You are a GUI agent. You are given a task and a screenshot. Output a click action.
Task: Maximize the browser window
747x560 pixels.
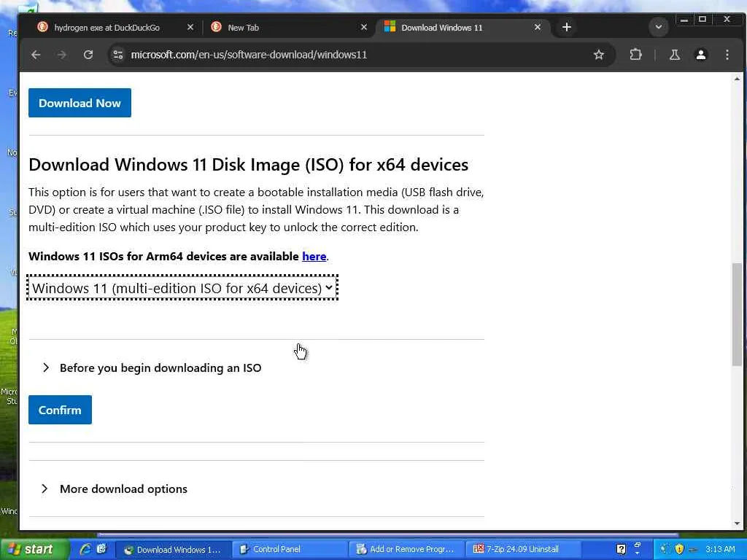pyautogui.click(x=703, y=20)
